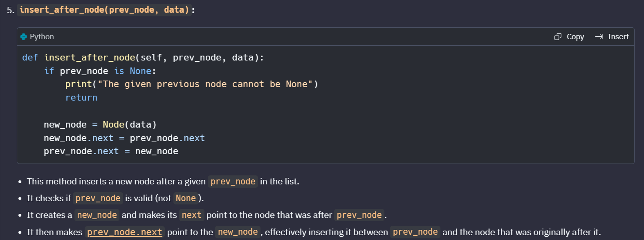Click the new_node.next = prev_node.next line
The height and width of the screenshot is (240, 644).
124,138
